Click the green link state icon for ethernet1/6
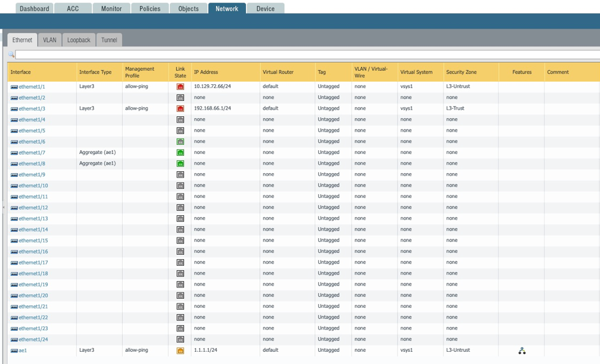The width and height of the screenshot is (600, 364). pyautogui.click(x=180, y=142)
